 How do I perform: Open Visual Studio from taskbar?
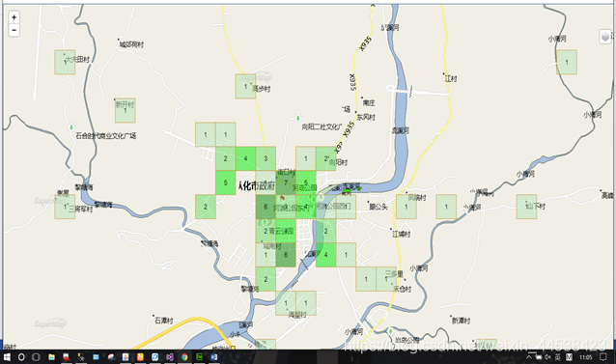170,357
